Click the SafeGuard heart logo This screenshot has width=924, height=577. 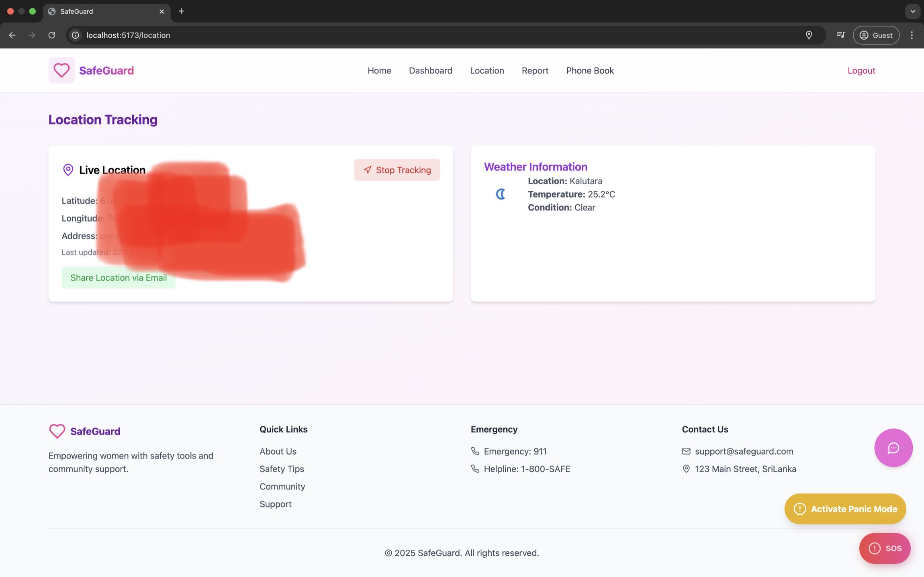(61, 70)
